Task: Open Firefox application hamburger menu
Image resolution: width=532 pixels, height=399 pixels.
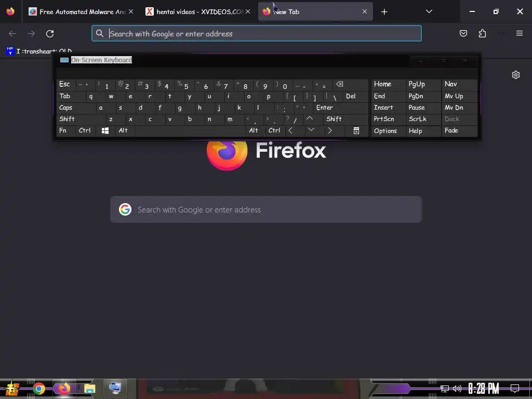Action: click(x=520, y=33)
